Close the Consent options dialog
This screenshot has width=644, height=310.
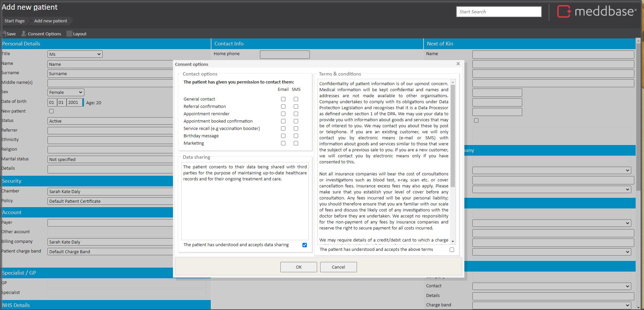pyautogui.click(x=458, y=64)
